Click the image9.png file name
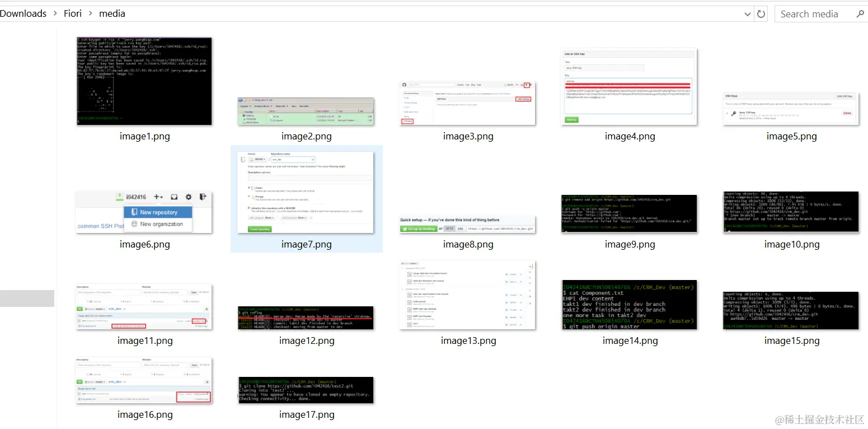The height and width of the screenshot is (429, 868). click(630, 244)
